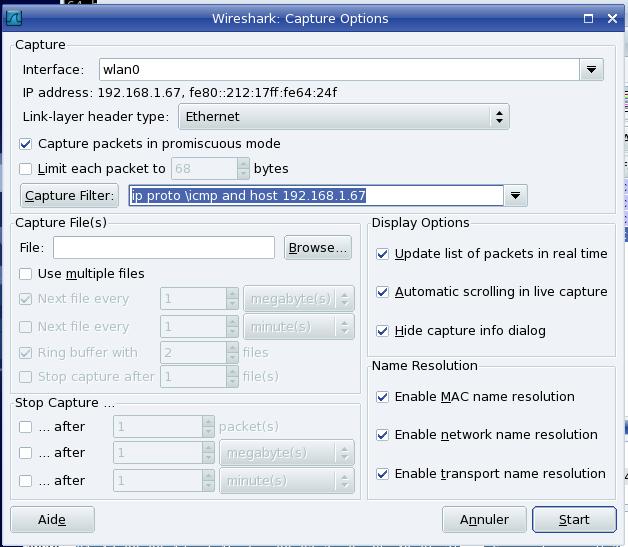Screen dimensions: 628x547
Task: Open the Interface dropdown arrow
Action: pos(591,70)
